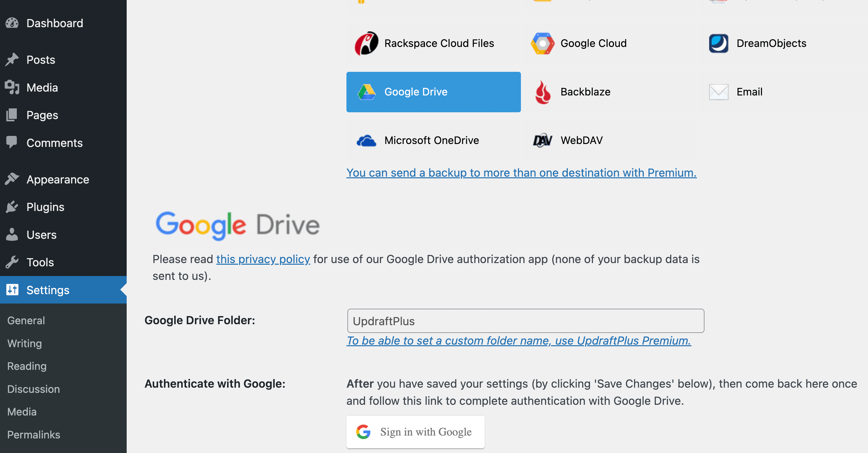The height and width of the screenshot is (453, 868).
Task: Open Media via the camera icon
Action: coord(12,87)
